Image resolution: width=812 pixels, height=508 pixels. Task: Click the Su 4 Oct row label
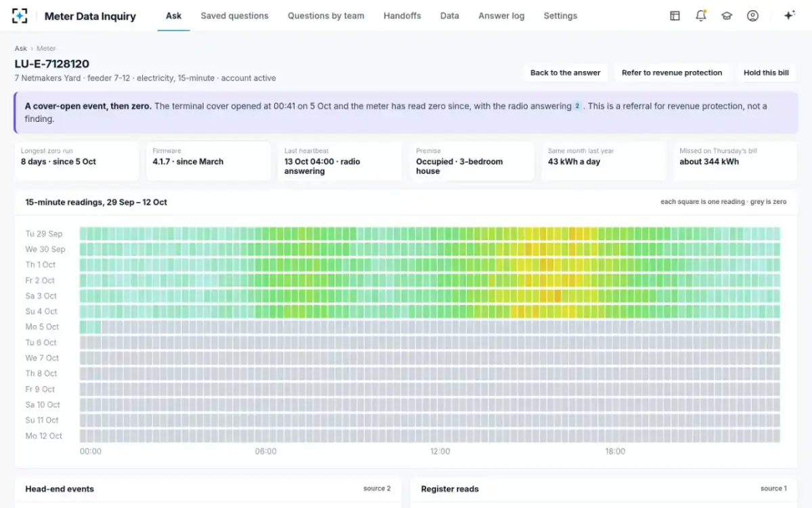tap(41, 312)
